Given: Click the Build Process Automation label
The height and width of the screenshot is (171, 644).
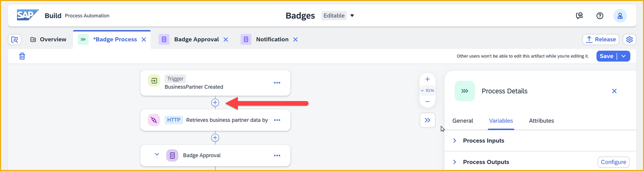Looking at the screenshot, I should tap(77, 16).
